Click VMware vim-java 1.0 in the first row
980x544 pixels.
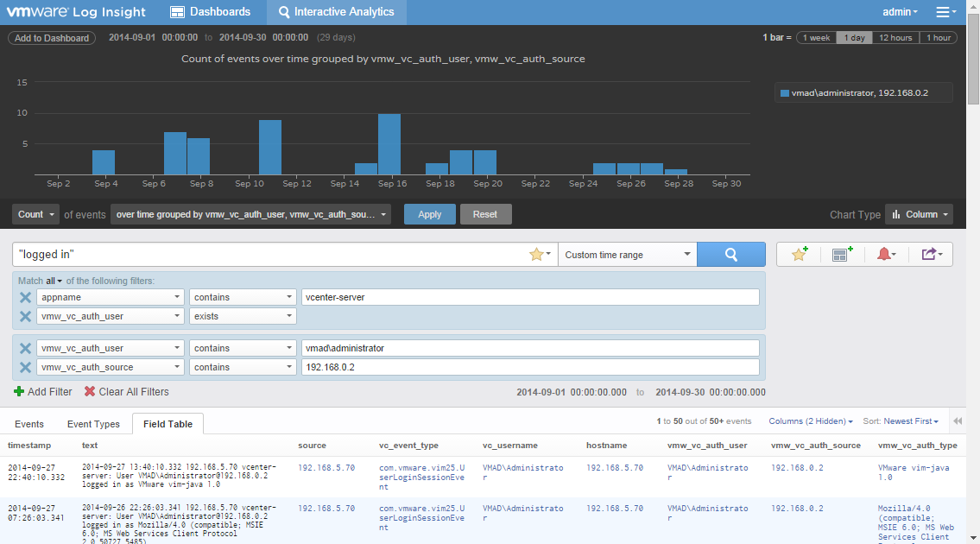click(x=914, y=472)
